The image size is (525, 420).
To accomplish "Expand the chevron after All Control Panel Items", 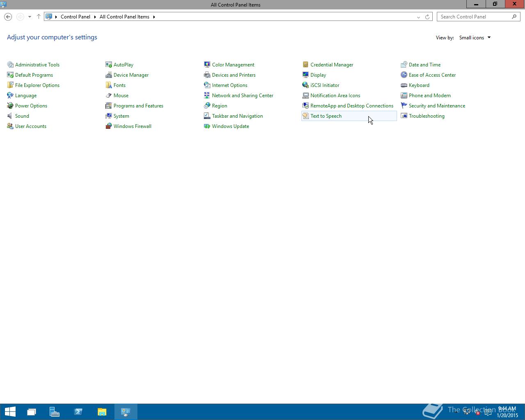I will tap(154, 17).
